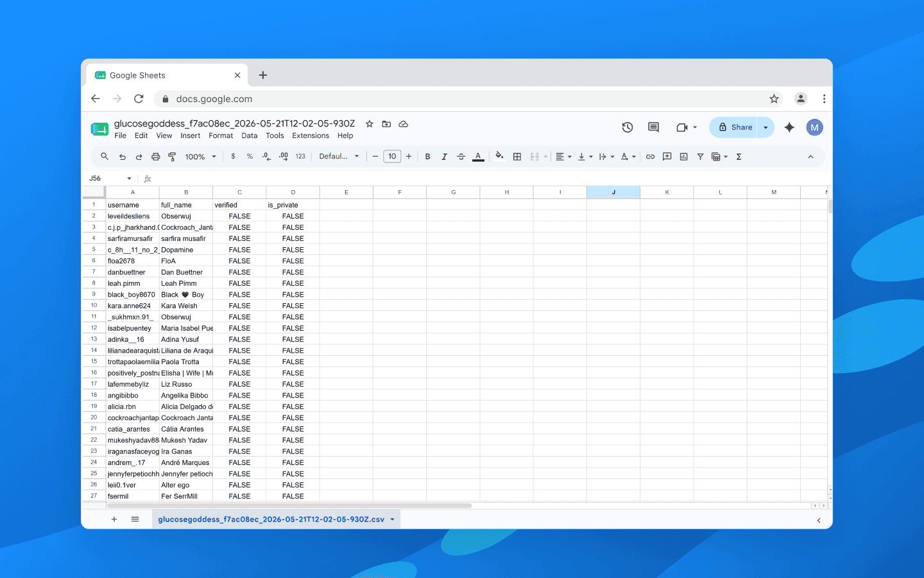Image resolution: width=924 pixels, height=578 pixels.
Task: Click the Share button
Action: [x=734, y=127]
